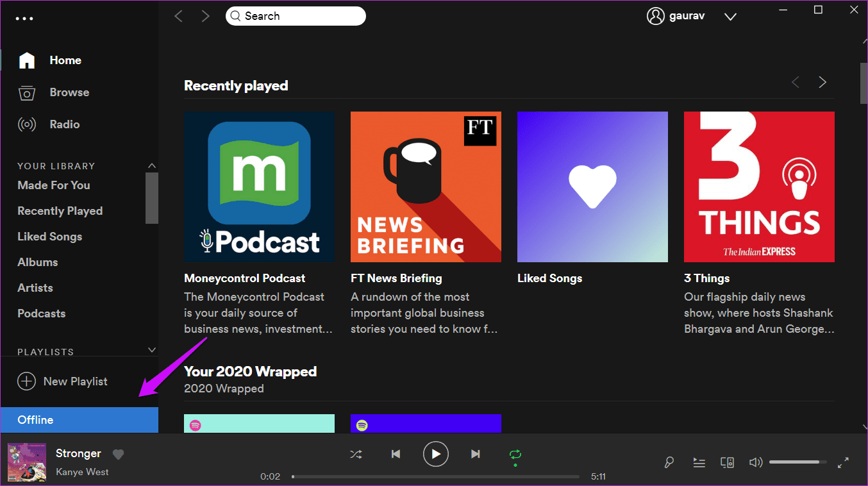Open lyrics with the microphone icon
The width and height of the screenshot is (868, 486).
point(669,462)
